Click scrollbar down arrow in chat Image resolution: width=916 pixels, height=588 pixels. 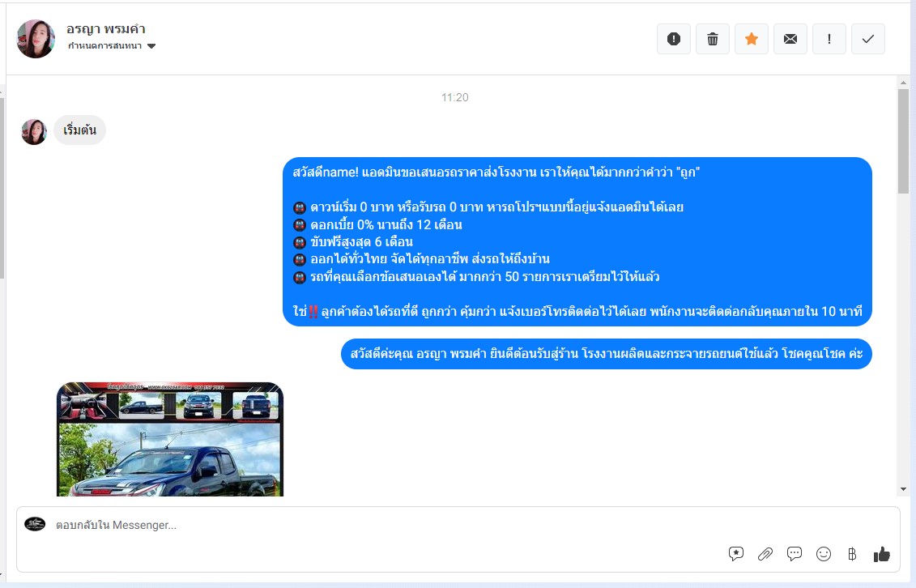[904, 489]
